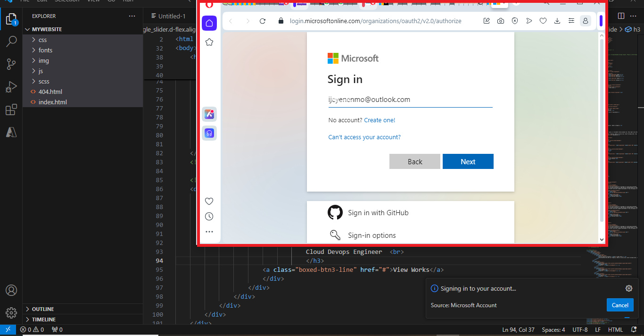644x336 pixels.
Task: Click the browser page vertical scrollbar
Action: pos(602,131)
